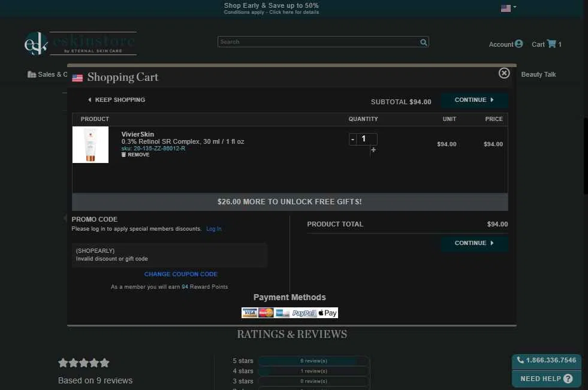This screenshot has height=390, width=588.
Task: Open the Cart basket icon
Action: coord(551,44)
